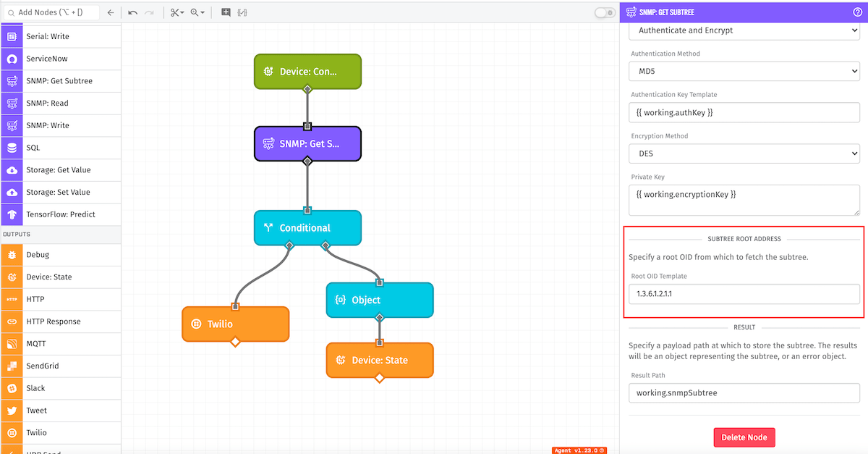Click the Root OID Template field

pos(744,294)
